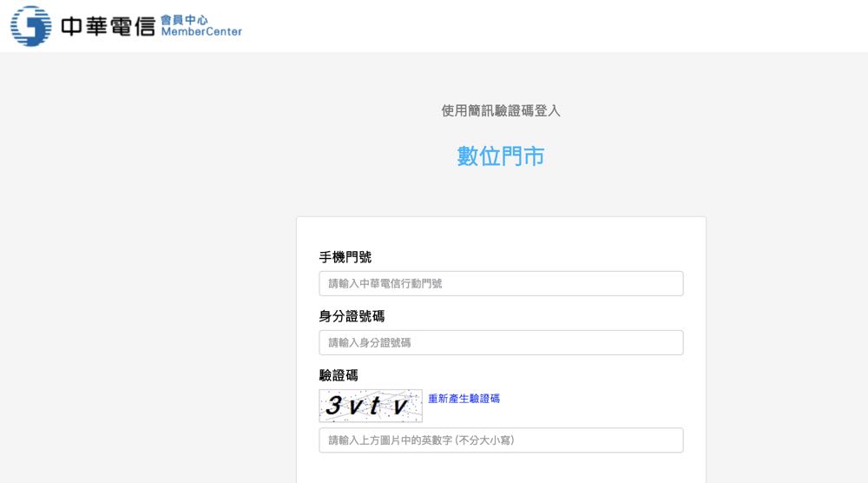This screenshot has height=483, width=868.
Task: Select the 數位門市 blue title
Action: tap(501, 156)
